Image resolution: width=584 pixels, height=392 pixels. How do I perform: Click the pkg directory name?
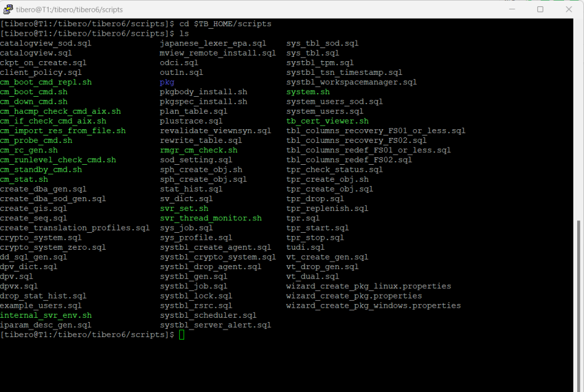pyautogui.click(x=167, y=82)
